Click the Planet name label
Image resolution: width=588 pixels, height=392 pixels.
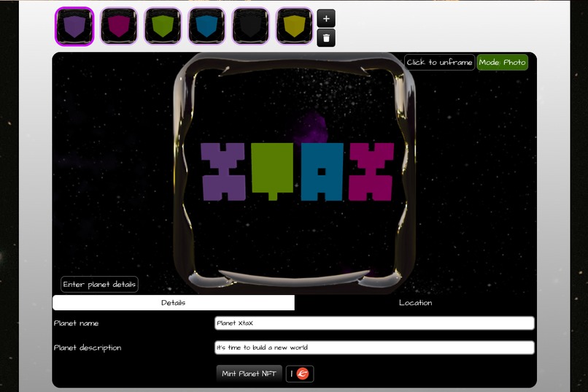tap(76, 323)
